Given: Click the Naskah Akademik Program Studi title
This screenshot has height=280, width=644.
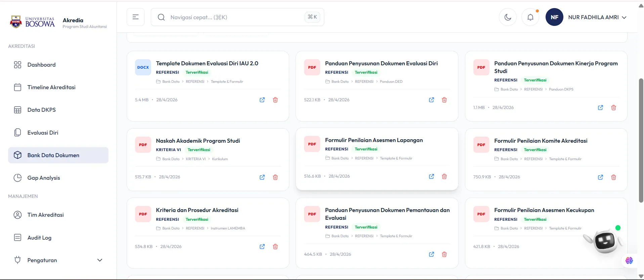Looking at the screenshot, I should pyautogui.click(x=198, y=141).
